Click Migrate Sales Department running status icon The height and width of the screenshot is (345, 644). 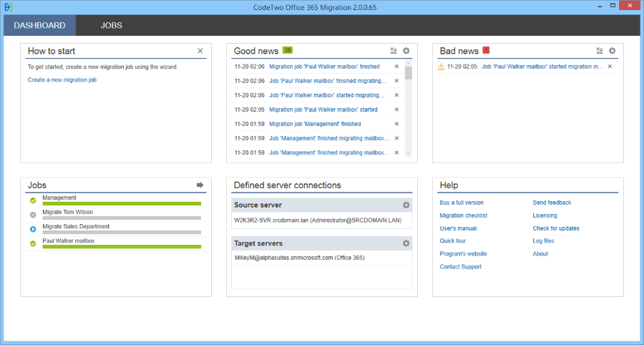(33, 229)
